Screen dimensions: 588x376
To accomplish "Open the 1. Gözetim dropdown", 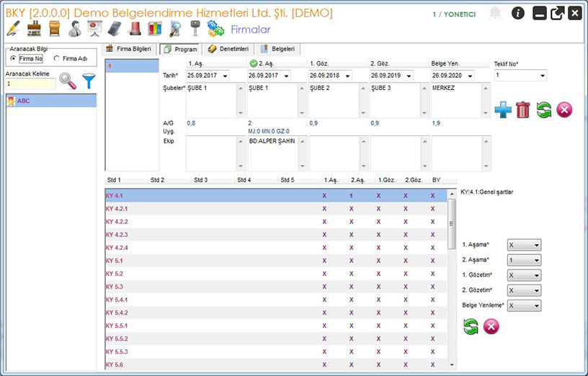I will [x=524, y=276].
